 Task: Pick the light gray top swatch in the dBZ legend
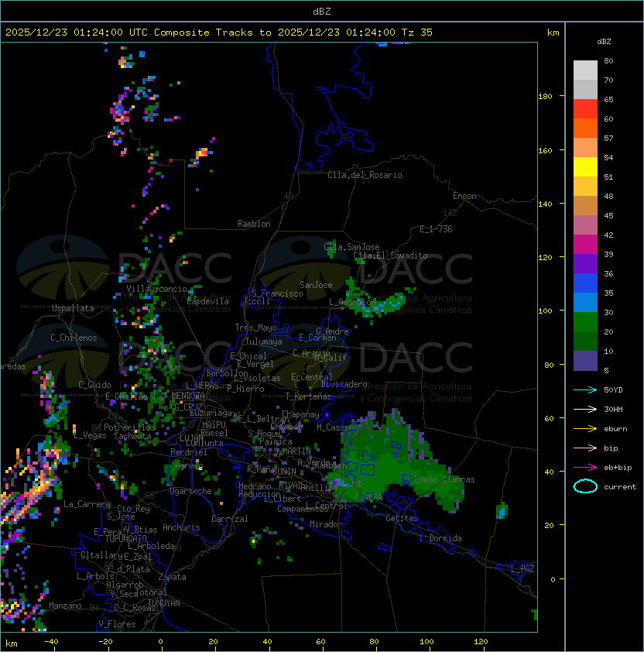pyautogui.click(x=585, y=70)
